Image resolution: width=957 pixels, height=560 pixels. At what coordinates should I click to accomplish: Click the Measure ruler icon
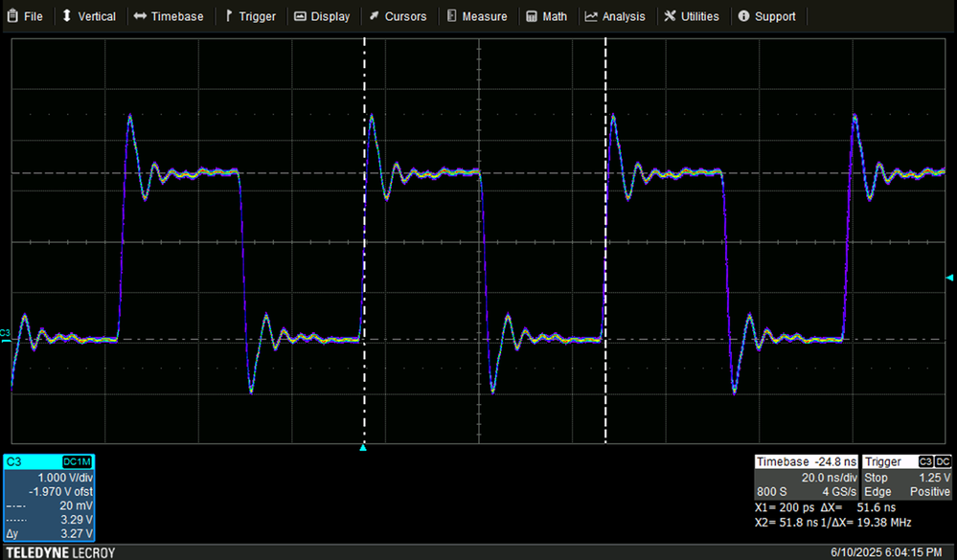[x=451, y=16]
